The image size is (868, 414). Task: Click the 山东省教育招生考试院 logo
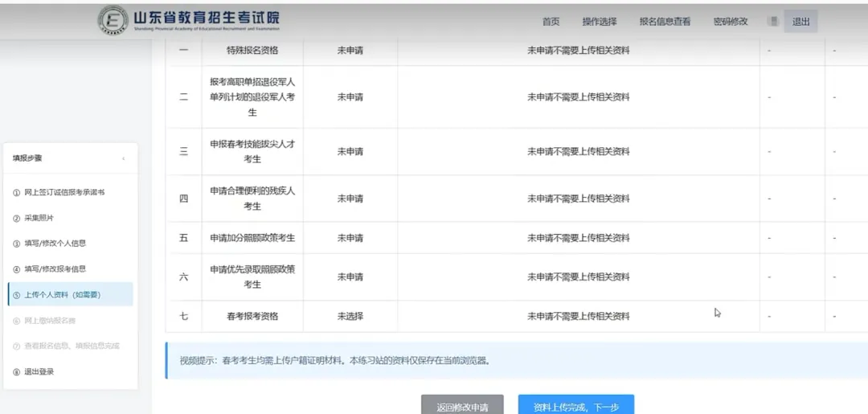tap(190, 20)
